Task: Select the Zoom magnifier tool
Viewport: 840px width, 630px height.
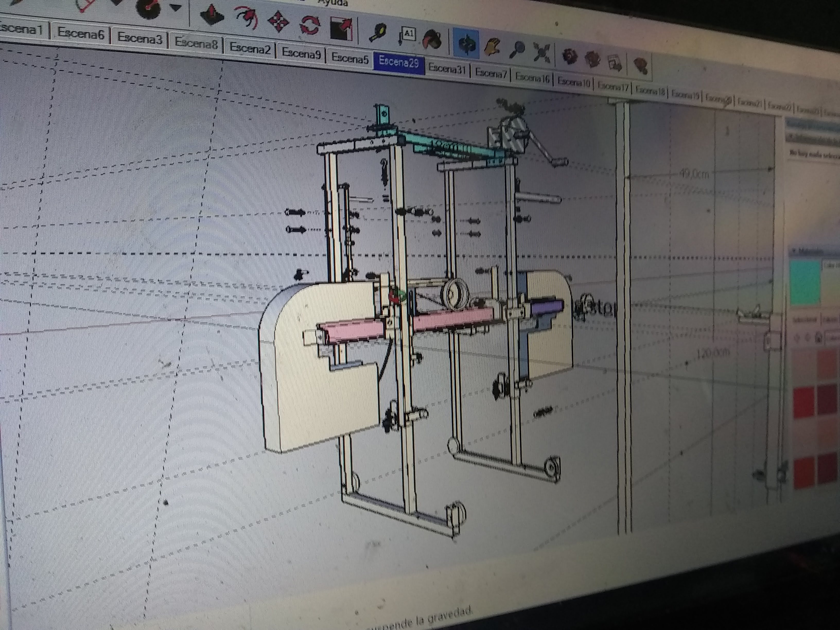Action: point(517,50)
